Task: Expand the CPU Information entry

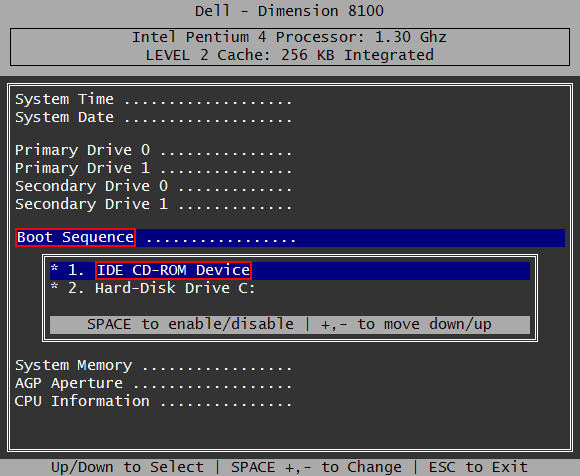Action: [x=153, y=401]
